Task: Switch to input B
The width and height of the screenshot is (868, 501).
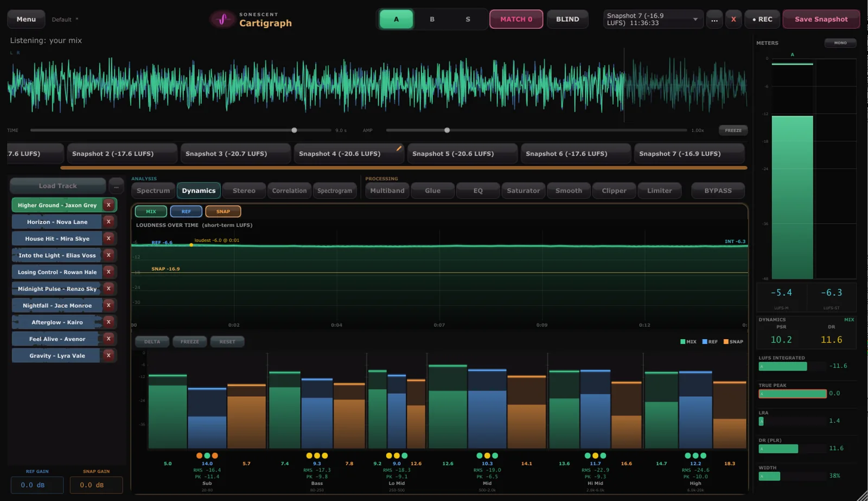Action: point(432,19)
